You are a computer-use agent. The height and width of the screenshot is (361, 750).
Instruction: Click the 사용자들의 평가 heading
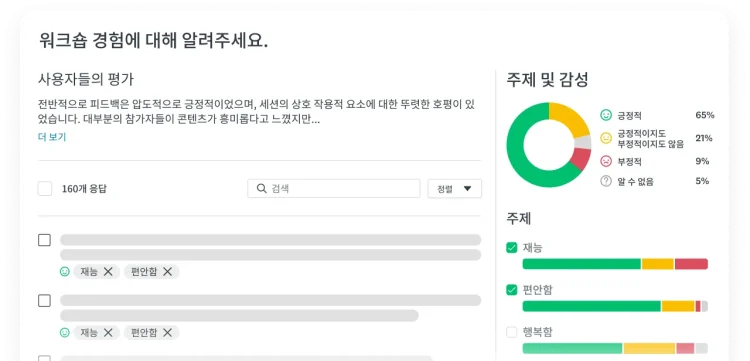[x=86, y=79]
